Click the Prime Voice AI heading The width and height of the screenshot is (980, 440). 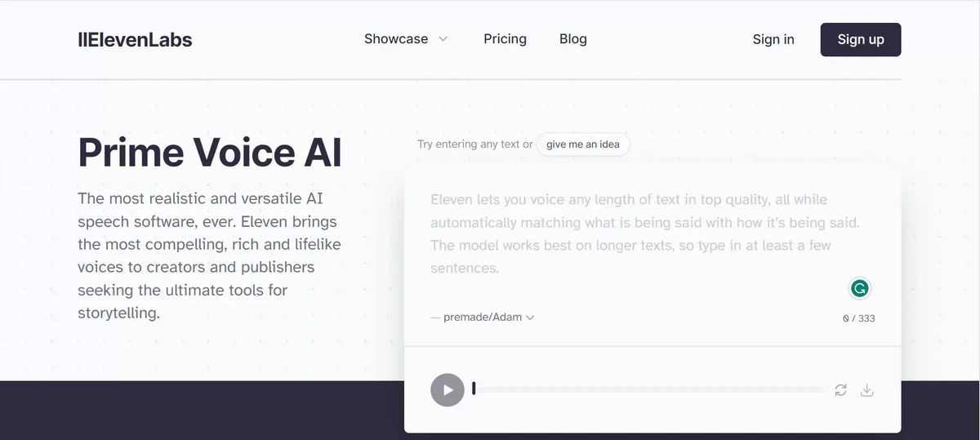click(210, 153)
